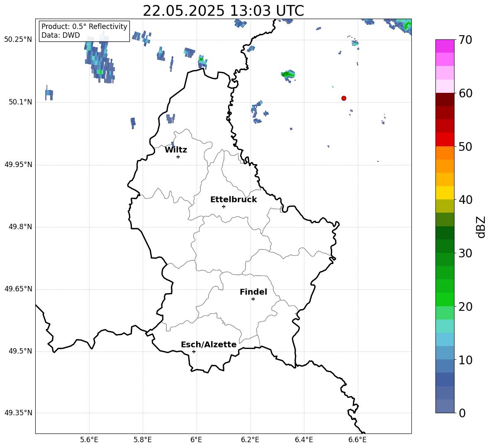Click the longitude label 5.8°E
Image resolution: width=491 pixels, height=448 pixels.
pos(143,440)
